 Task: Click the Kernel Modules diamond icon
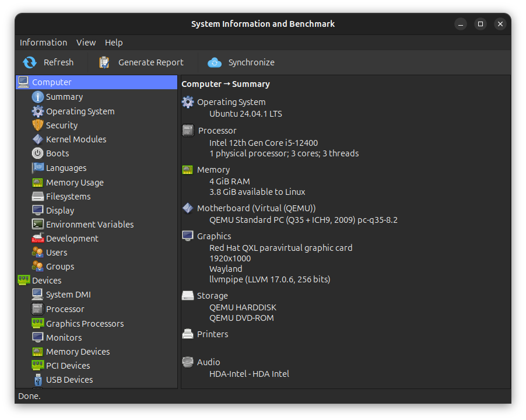tap(37, 139)
